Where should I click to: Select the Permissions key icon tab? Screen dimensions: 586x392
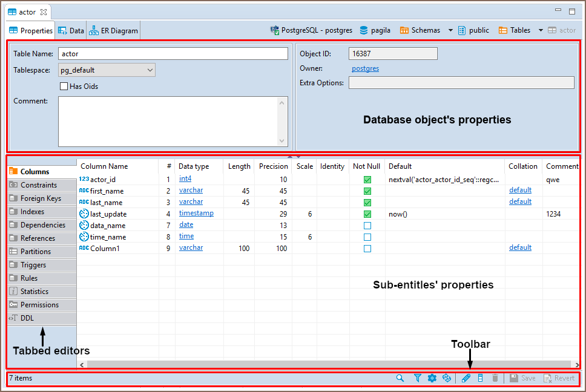point(39,305)
